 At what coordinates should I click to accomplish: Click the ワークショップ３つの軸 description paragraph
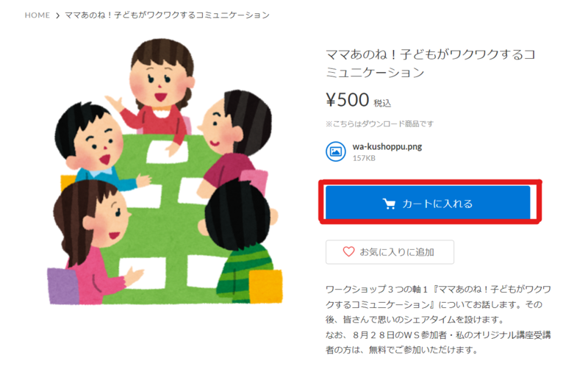tap(438, 304)
